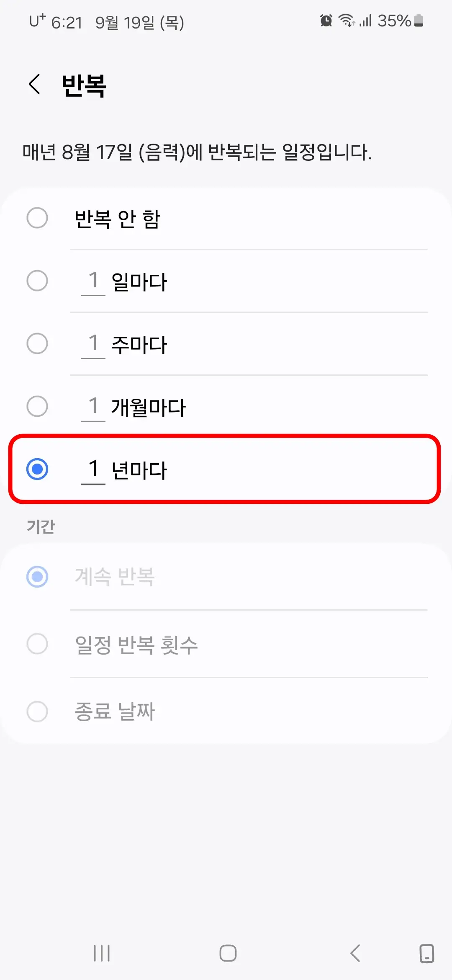Tap the system back navigation button
Image resolution: width=452 pixels, height=980 pixels.
coord(355,953)
